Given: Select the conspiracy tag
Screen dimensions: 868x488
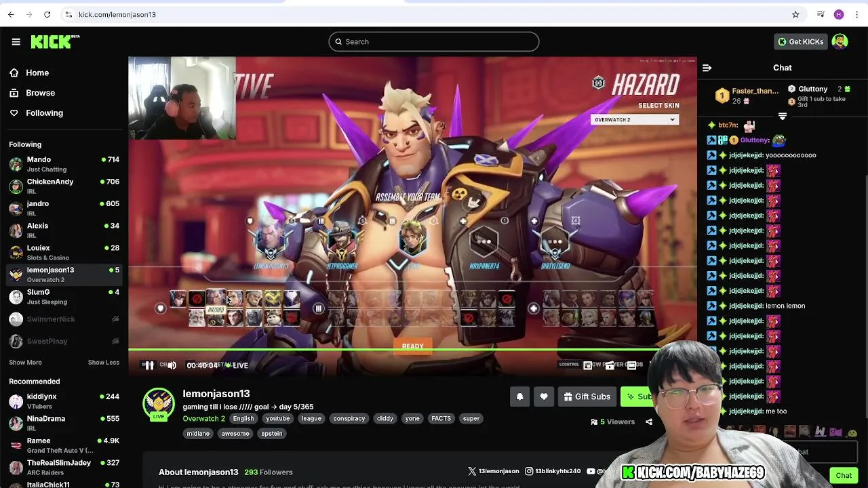Looking at the screenshot, I should (349, 419).
